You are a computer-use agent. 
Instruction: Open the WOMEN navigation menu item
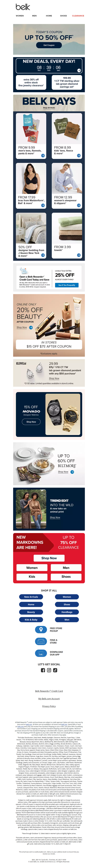click(20, 16)
